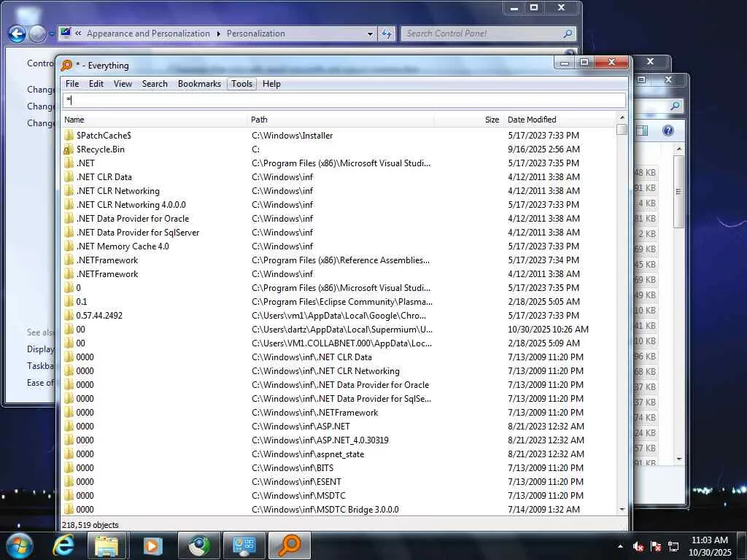Click the Everything vertical scrollbar thumb

[622, 130]
